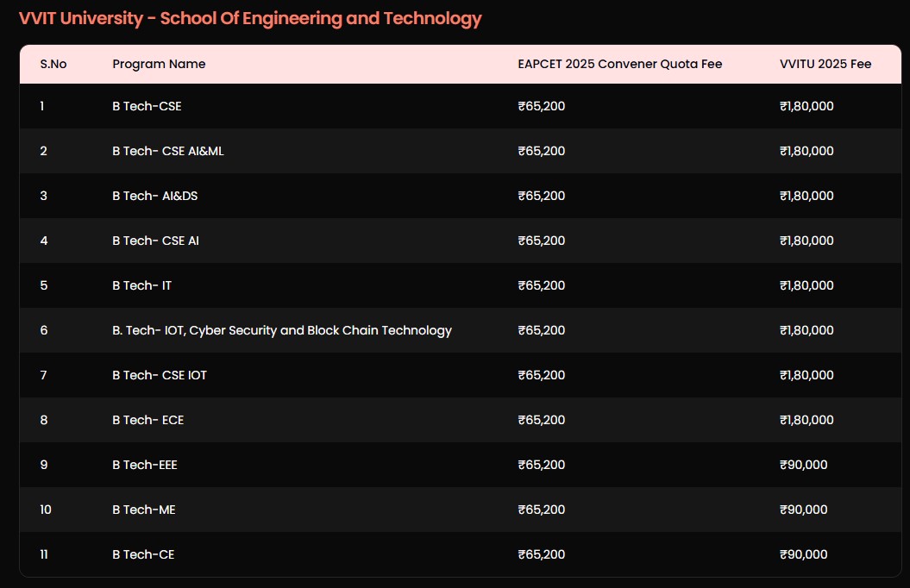Select the 'B Tech-CE' program cell
Screen dimensions: 910x588
click(143, 554)
